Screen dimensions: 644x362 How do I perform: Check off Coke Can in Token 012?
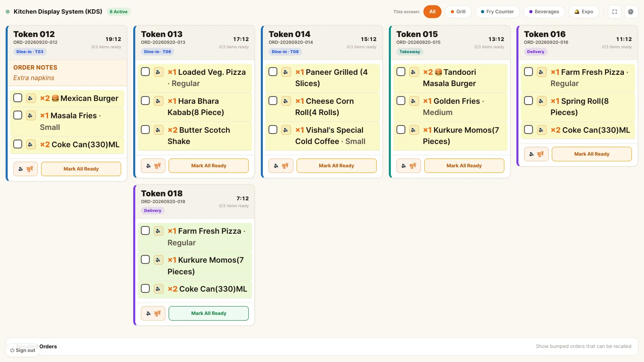click(18, 144)
